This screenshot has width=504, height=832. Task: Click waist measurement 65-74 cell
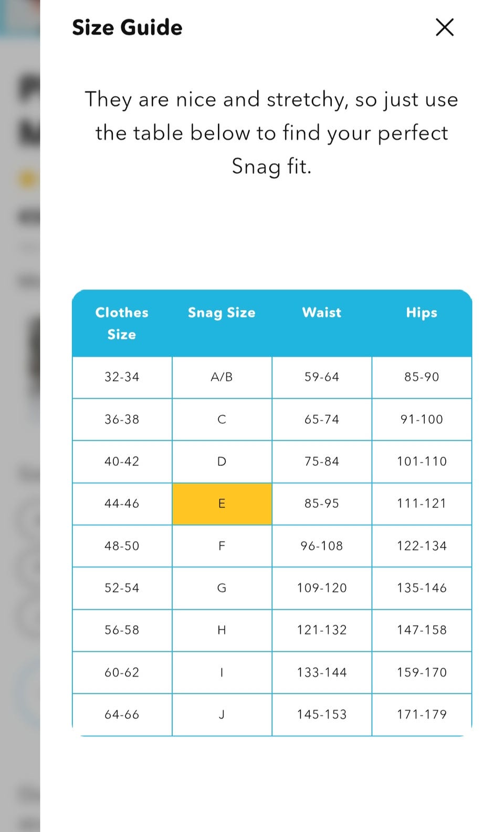pos(322,419)
